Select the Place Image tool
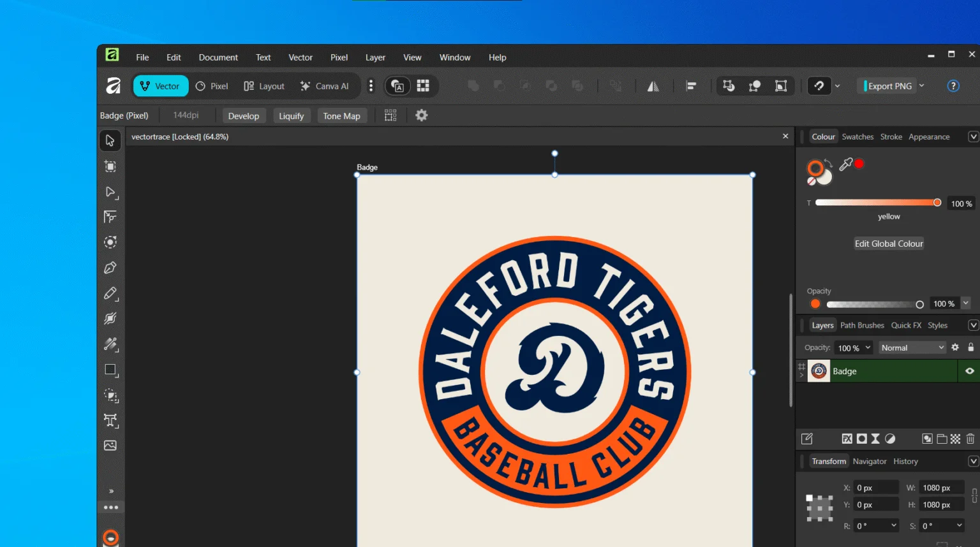The width and height of the screenshot is (980, 547). (110, 446)
